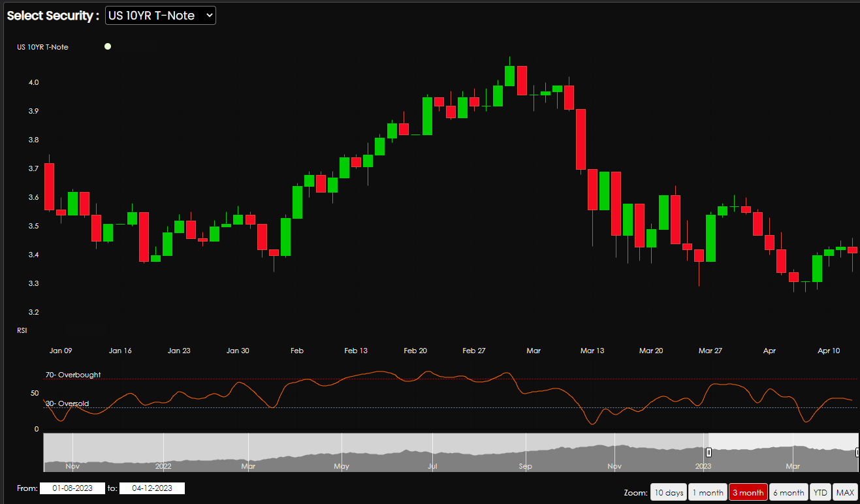Grab the left navigator range handle
Screen dimensions: 860x504
click(x=709, y=452)
